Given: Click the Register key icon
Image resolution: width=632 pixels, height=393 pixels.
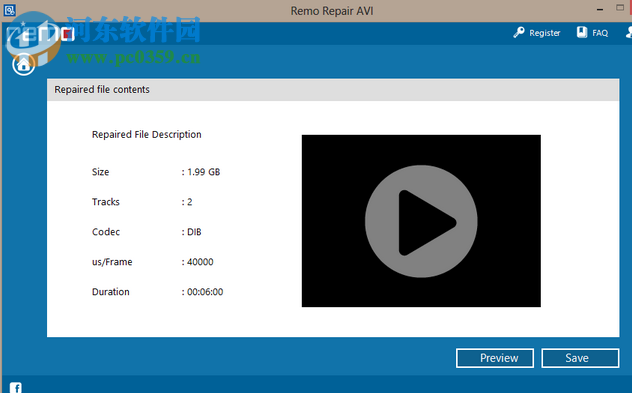Looking at the screenshot, I should tap(519, 32).
